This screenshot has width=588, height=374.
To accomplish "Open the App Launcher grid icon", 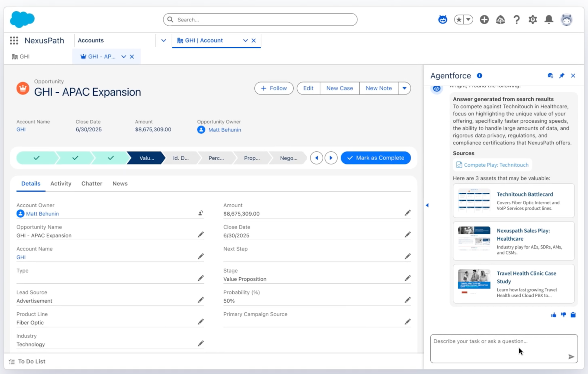I will coord(14,40).
